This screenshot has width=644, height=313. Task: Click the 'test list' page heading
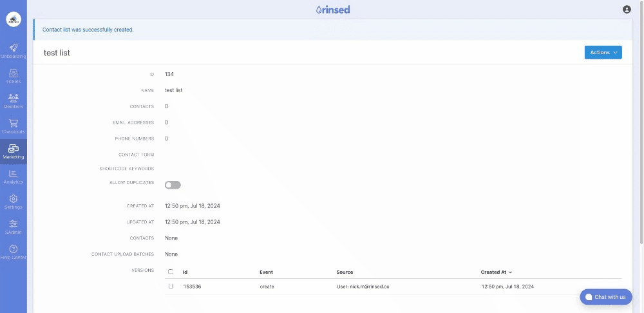tap(57, 53)
